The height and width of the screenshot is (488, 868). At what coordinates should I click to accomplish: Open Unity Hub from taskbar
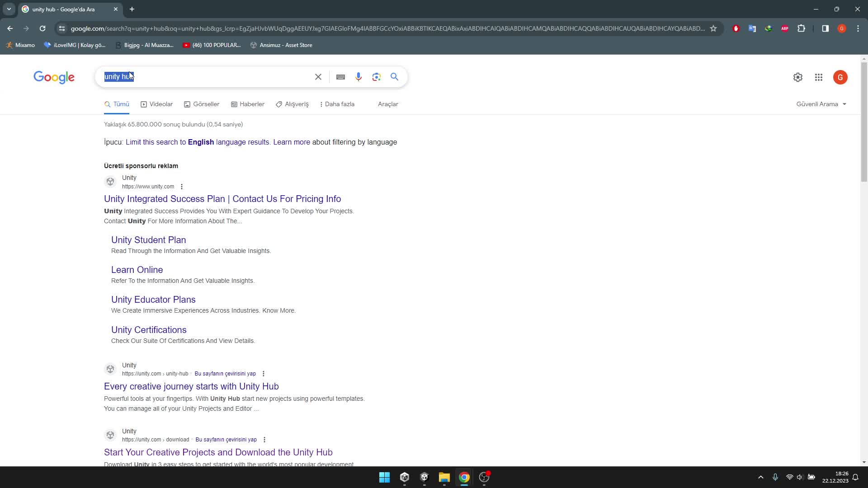(405, 477)
